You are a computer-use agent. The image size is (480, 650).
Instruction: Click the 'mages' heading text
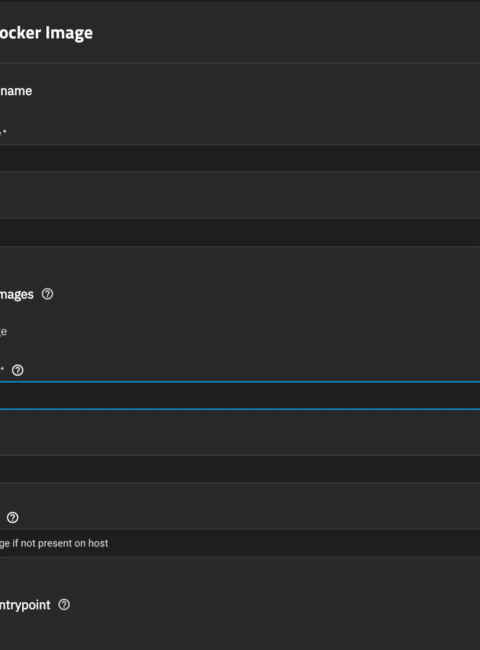click(x=17, y=294)
